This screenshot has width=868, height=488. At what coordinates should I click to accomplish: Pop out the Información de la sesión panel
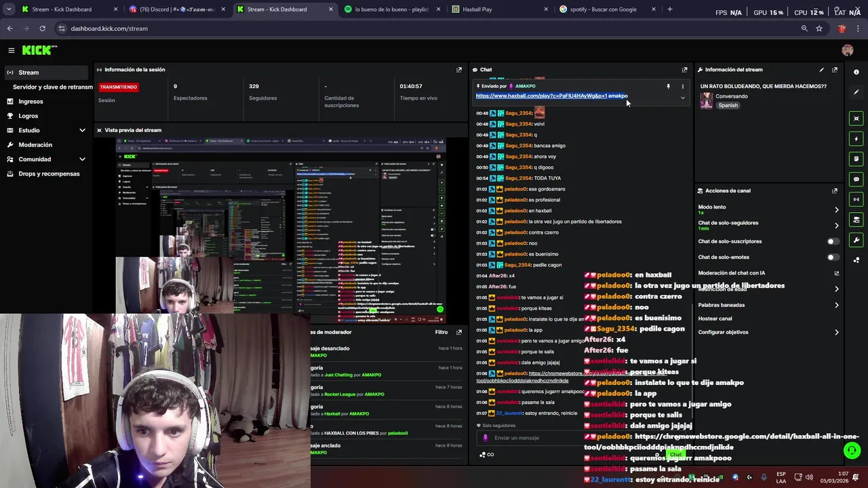point(459,70)
